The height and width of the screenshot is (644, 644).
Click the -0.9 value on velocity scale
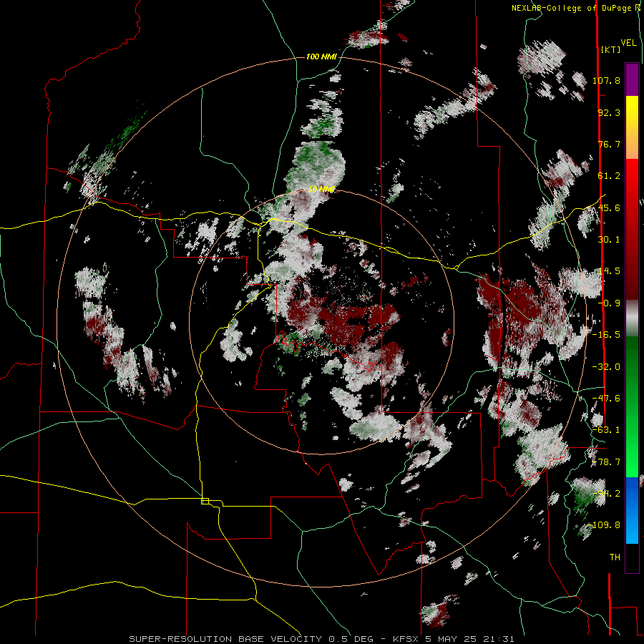[609, 303]
